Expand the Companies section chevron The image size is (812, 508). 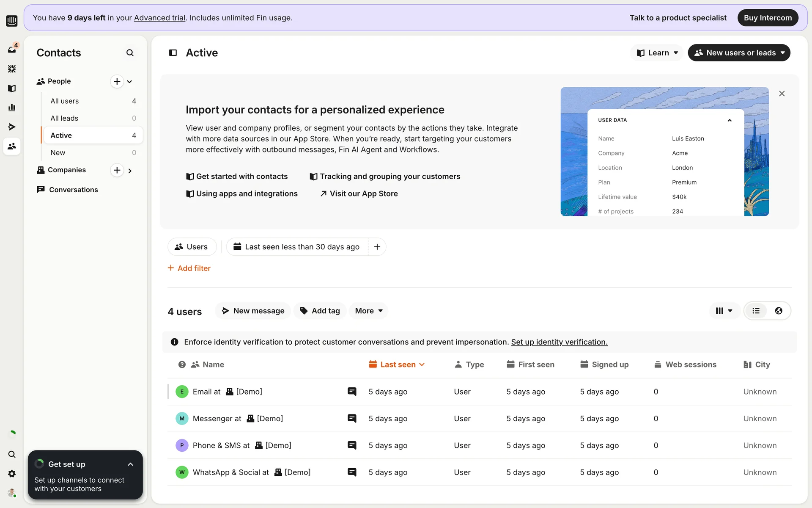click(x=130, y=171)
